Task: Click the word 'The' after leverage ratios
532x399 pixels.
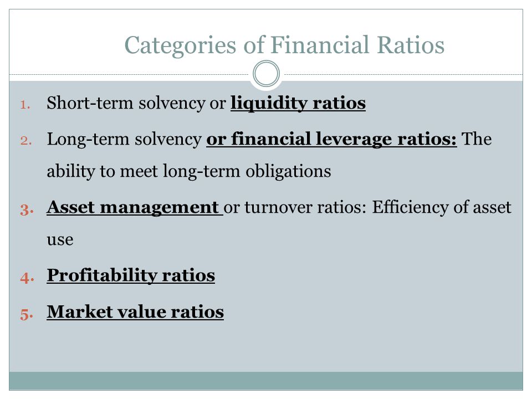Action: [477, 139]
